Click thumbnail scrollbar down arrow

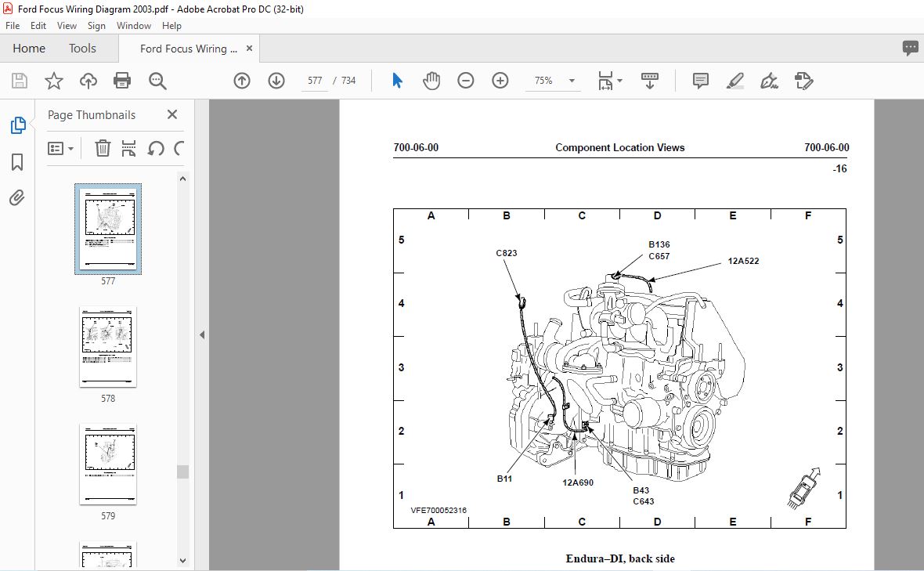coord(182,560)
